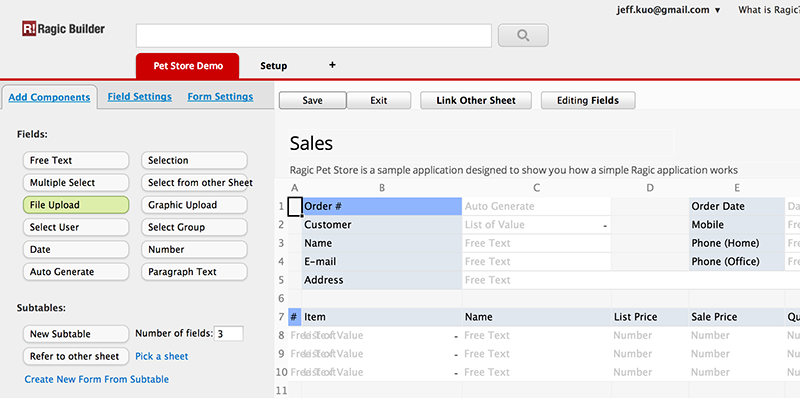Click the Ragic Builder logo

[x=63, y=29]
